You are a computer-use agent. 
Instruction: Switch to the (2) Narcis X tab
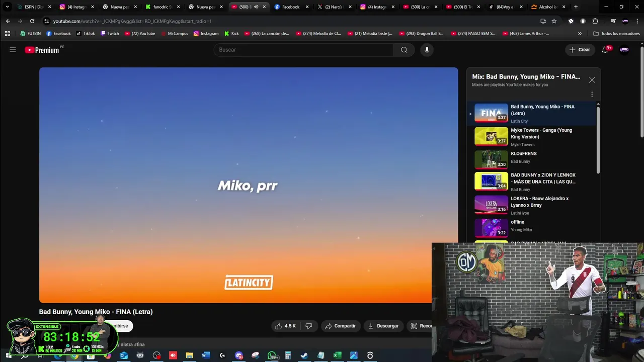click(x=334, y=7)
